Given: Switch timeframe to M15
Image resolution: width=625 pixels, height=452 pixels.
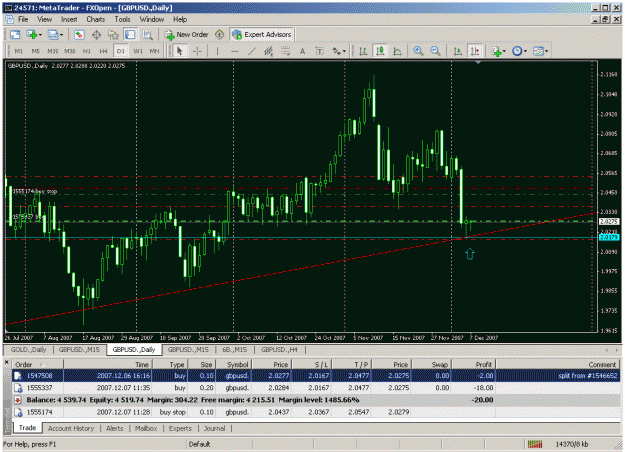Looking at the screenshot, I should 53,51.
